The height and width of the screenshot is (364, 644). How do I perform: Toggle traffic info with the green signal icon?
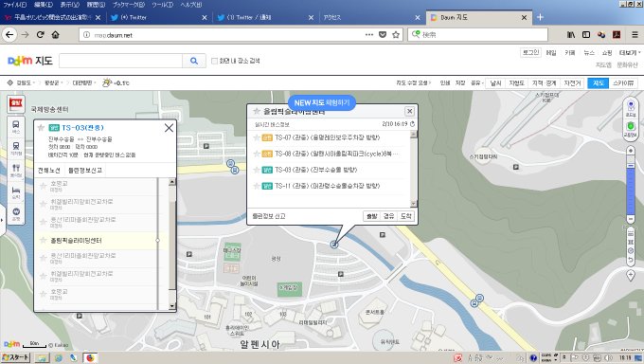[631, 128]
